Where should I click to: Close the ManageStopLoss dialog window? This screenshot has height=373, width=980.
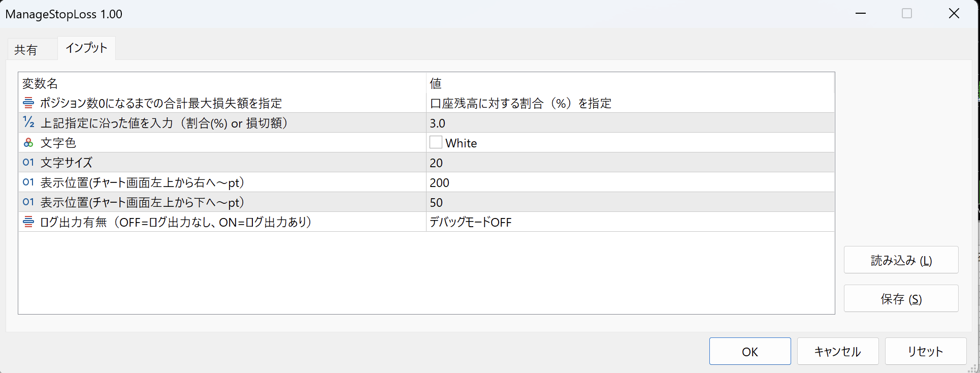[x=954, y=14]
